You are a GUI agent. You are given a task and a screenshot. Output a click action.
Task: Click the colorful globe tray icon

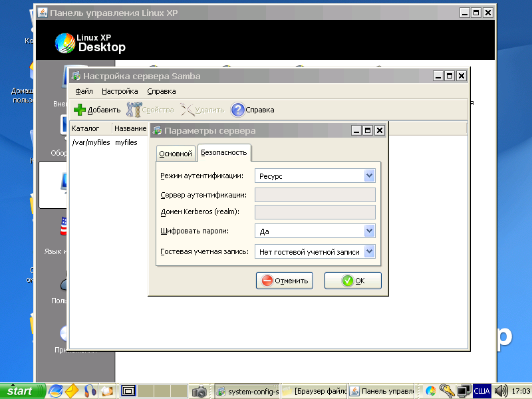pyautogui.click(x=431, y=392)
